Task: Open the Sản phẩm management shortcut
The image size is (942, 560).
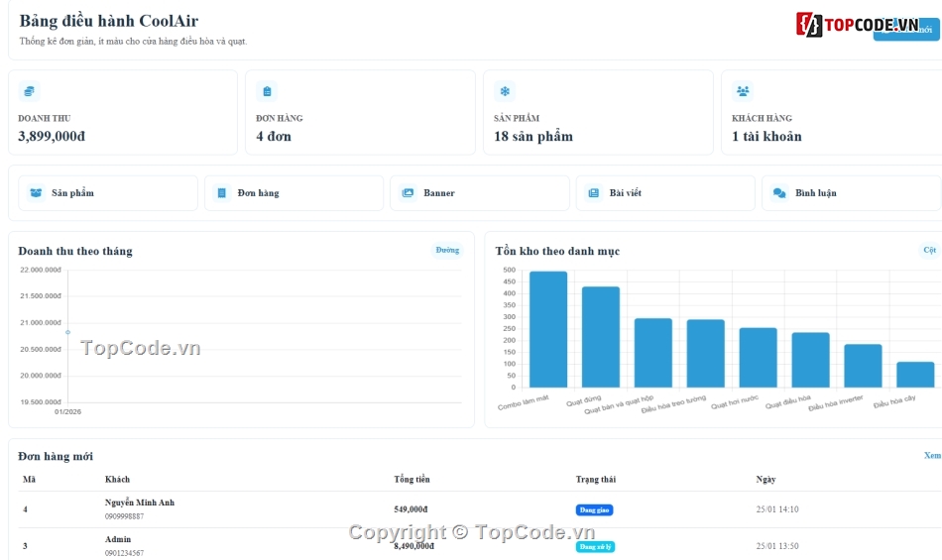Action: [x=108, y=192]
